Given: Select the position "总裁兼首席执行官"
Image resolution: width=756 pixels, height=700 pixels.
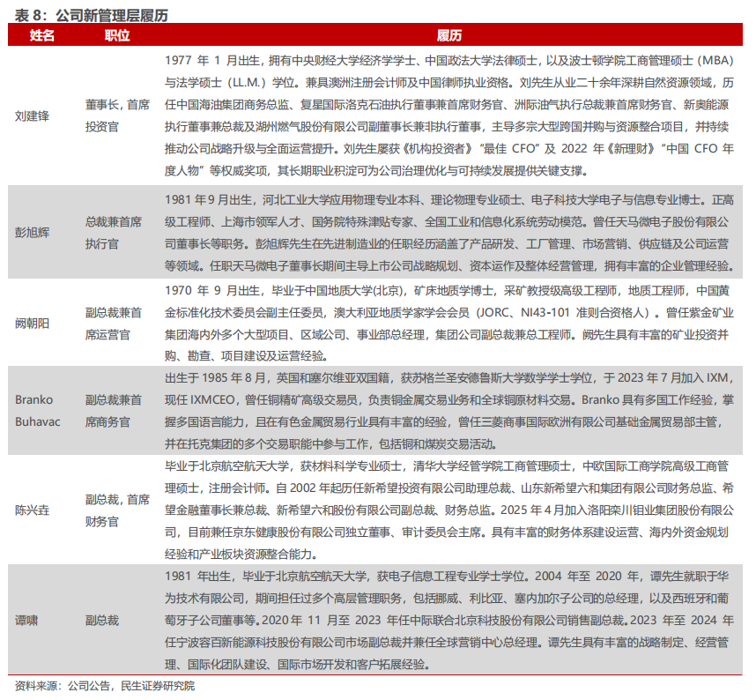Looking at the screenshot, I should pos(117,232).
